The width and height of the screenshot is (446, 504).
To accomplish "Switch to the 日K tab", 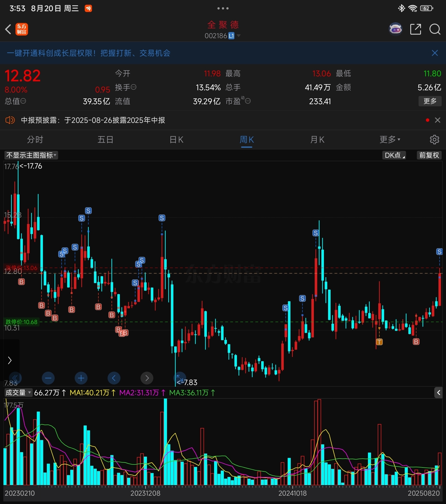I will click(x=176, y=139).
